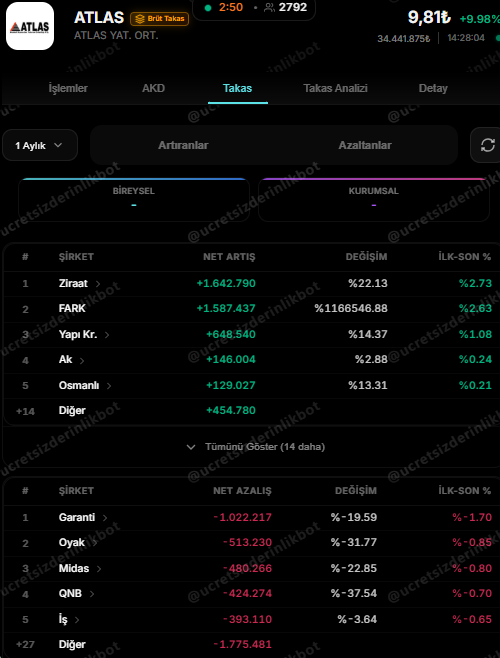The width and height of the screenshot is (500, 658).
Task: Click the Brüt Takas badge
Action: 160,19
